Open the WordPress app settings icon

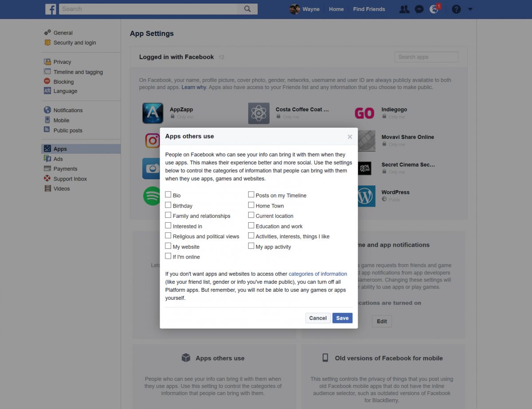(364, 196)
